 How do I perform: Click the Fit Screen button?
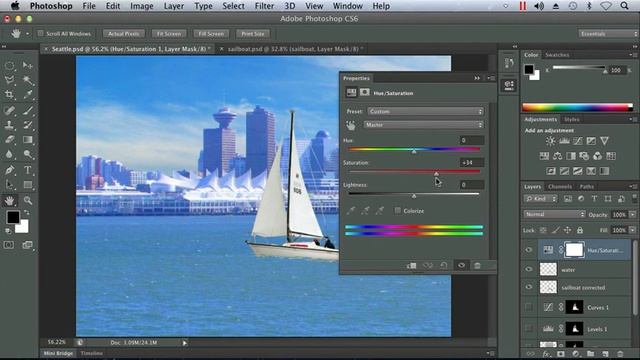(x=169, y=34)
